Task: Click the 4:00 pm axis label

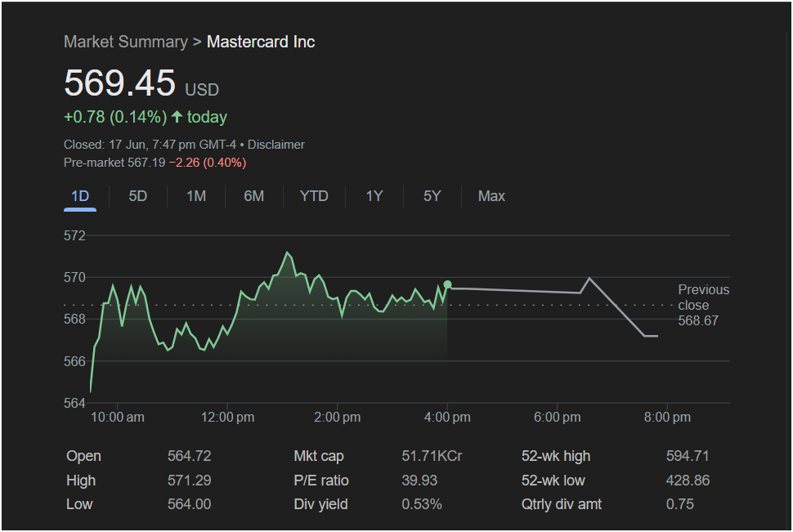Action: pos(447,418)
